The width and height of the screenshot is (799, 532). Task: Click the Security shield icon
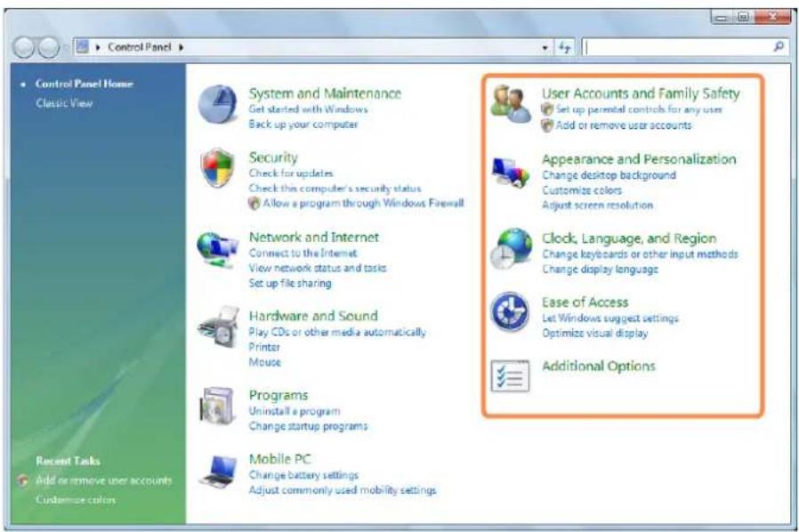[x=218, y=168]
